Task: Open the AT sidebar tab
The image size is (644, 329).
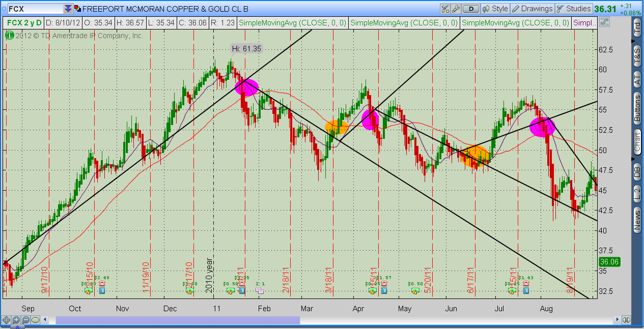Action: pos(637,79)
